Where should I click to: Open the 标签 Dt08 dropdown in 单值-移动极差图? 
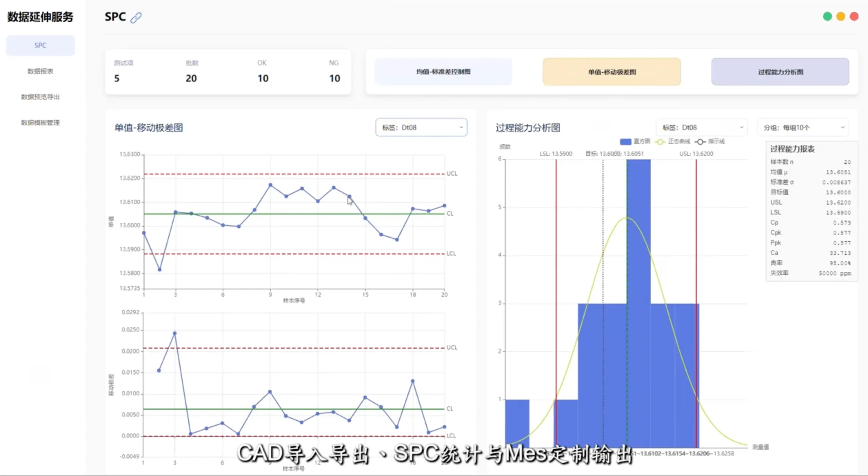coord(421,127)
